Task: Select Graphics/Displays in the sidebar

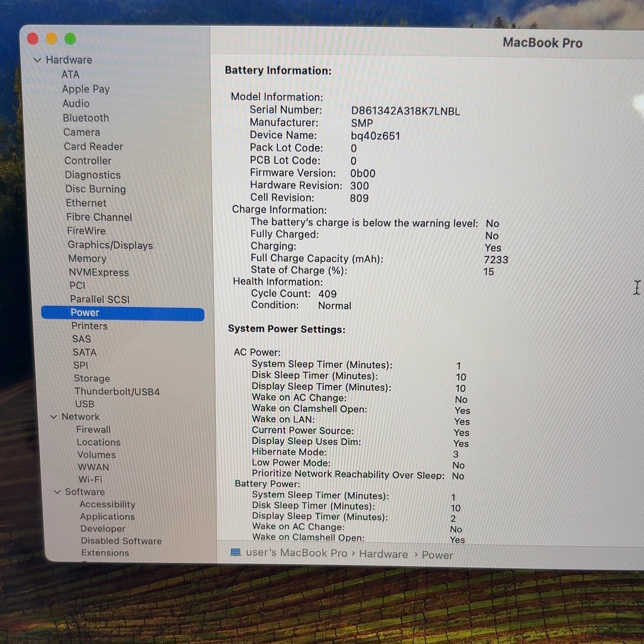Action: pyautogui.click(x=110, y=245)
